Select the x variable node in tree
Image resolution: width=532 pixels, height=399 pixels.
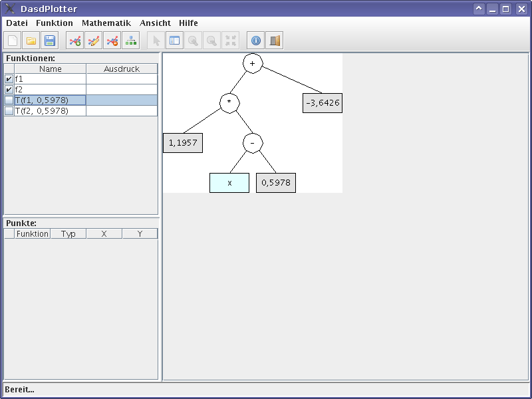[x=229, y=183]
